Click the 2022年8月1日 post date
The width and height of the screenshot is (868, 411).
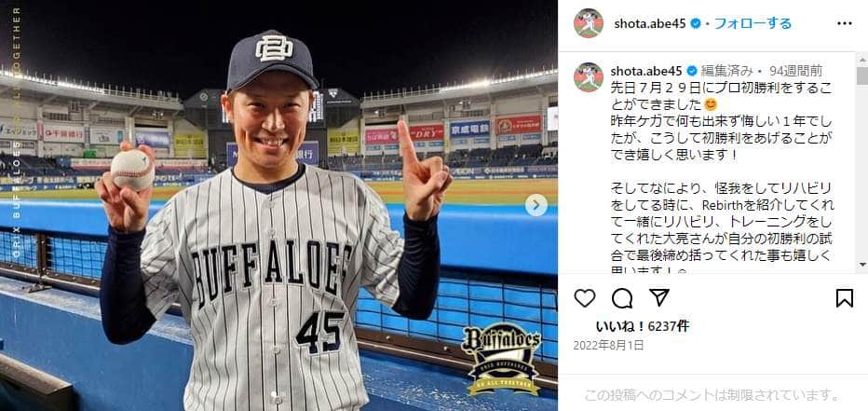point(608,346)
